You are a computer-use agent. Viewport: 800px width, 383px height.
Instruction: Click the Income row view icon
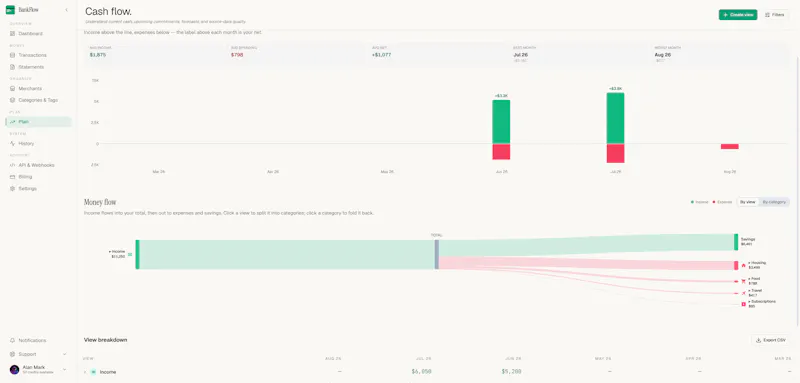[x=93, y=372]
